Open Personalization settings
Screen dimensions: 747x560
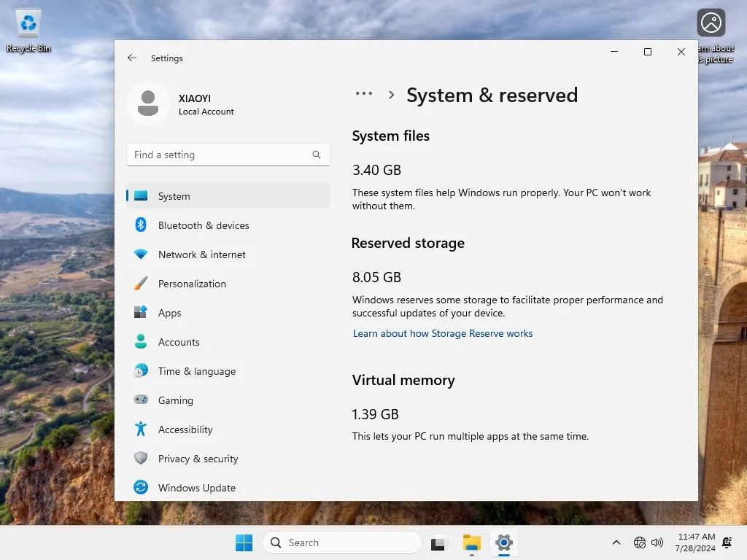click(228, 284)
